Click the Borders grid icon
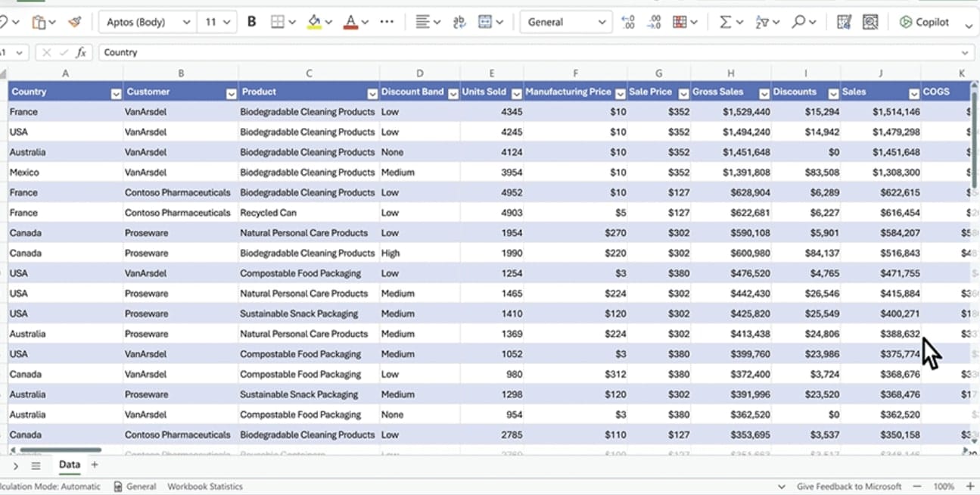The height and width of the screenshot is (495, 980). click(277, 22)
